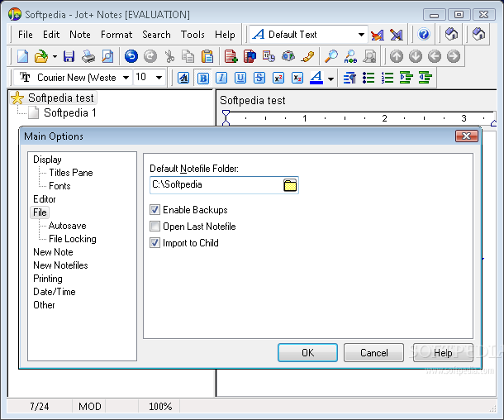Click Cancel in the Main Options dialog
The width and height of the screenshot is (504, 420).
click(373, 353)
